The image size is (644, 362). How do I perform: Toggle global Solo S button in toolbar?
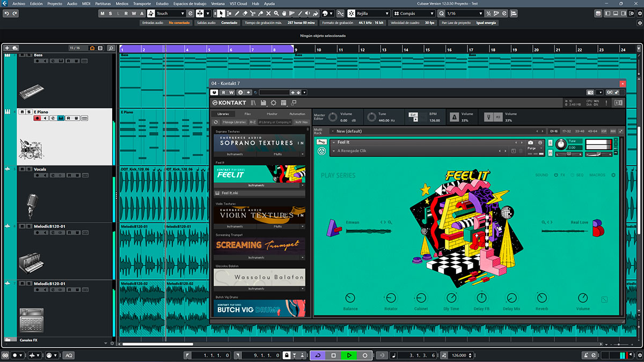coord(111,13)
